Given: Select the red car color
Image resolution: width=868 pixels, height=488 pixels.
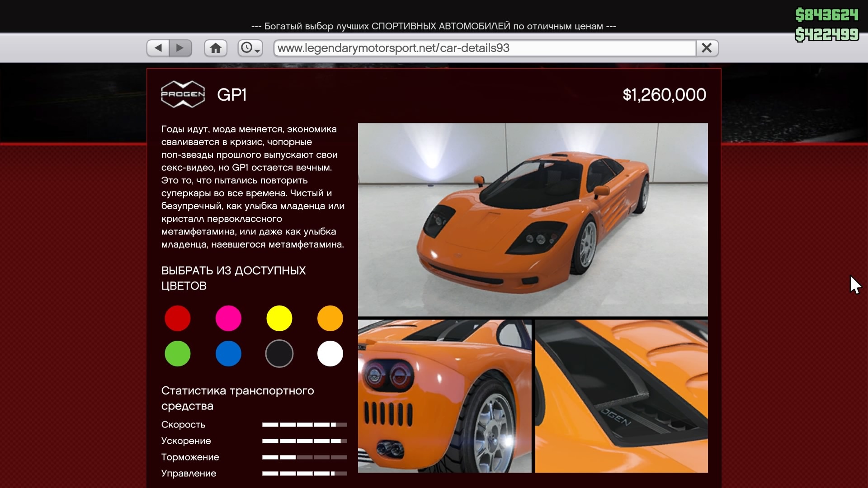Looking at the screenshot, I should (178, 318).
